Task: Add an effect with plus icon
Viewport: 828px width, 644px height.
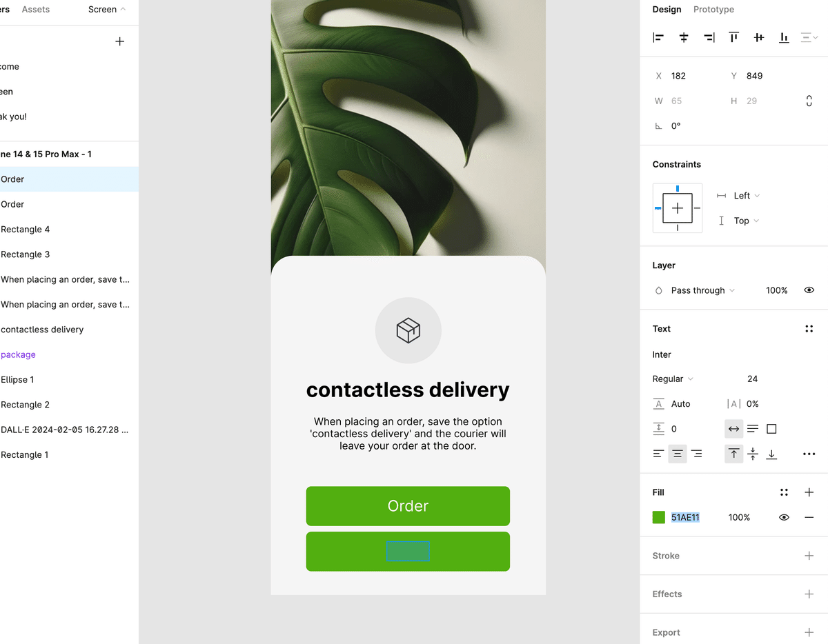Action: pos(809,594)
